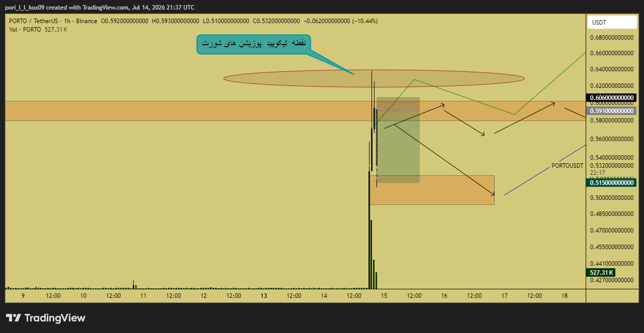This screenshot has height=333, width=644.
Task: Click the tall green volume bar
Action: [369, 230]
